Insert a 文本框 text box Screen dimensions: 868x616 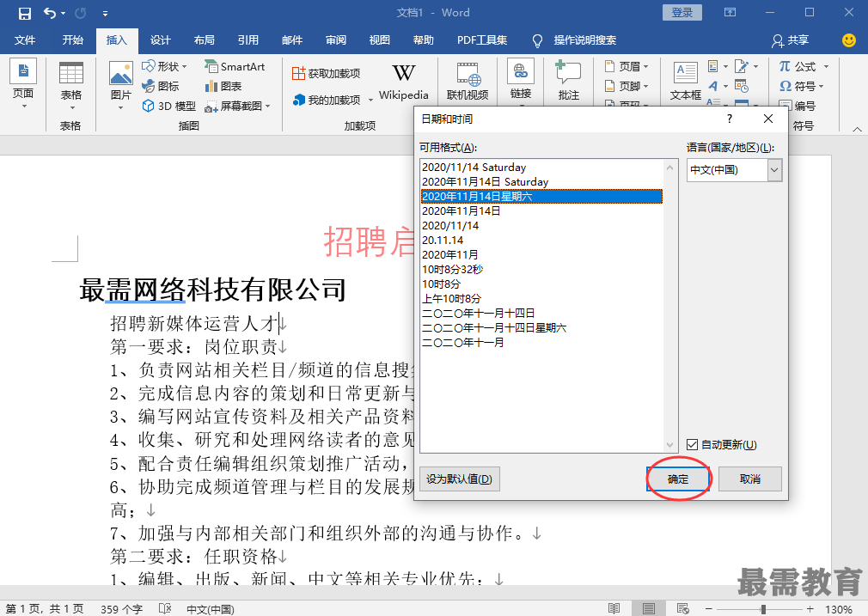click(x=686, y=81)
